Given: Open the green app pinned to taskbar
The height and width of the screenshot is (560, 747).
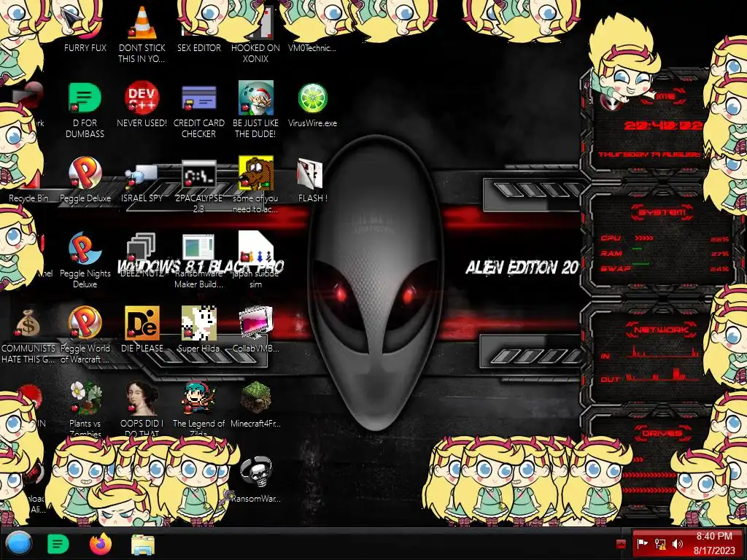Looking at the screenshot, I should [58, 544].
